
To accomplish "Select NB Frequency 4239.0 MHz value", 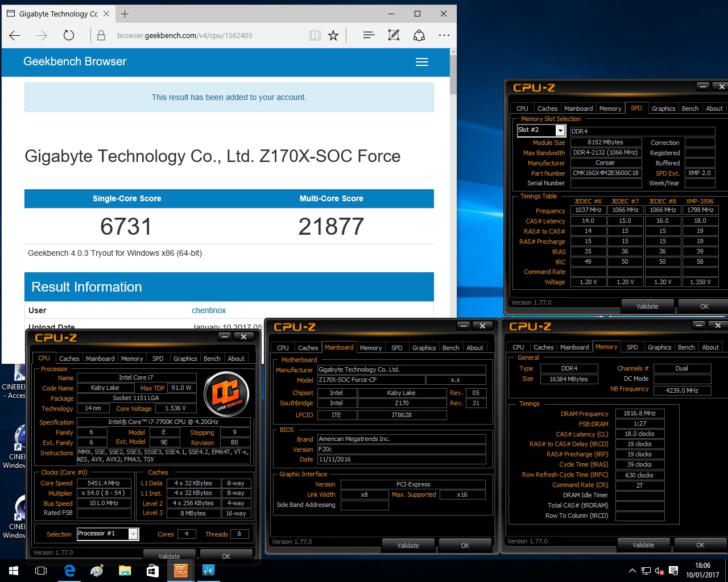I will pos(682,390).
